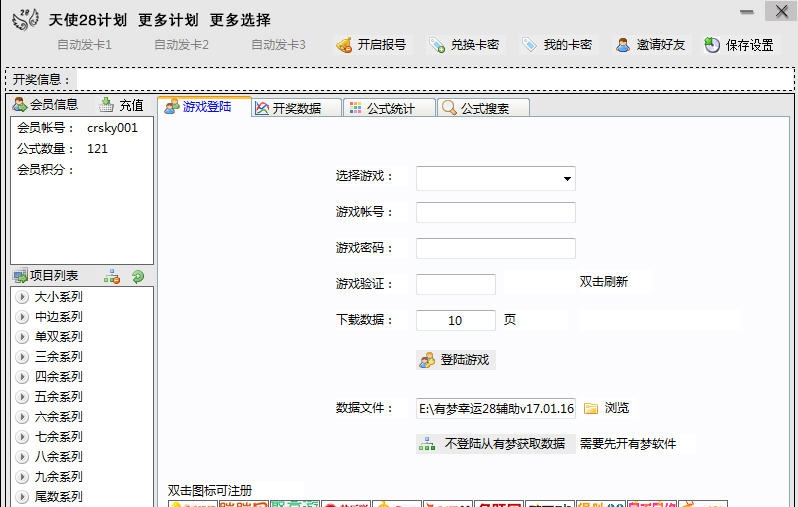Close the application window

(781, 11)
